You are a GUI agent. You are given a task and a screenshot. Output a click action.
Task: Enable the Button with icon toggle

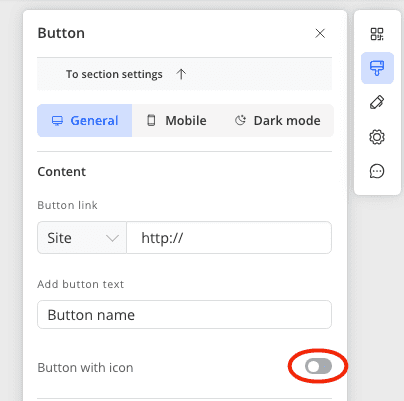coord(318,367)
